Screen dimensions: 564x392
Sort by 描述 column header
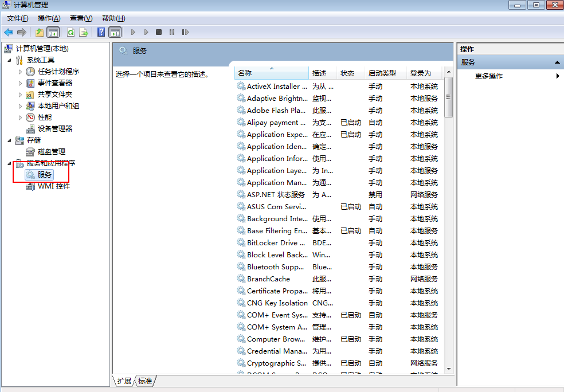pos(323,73)
